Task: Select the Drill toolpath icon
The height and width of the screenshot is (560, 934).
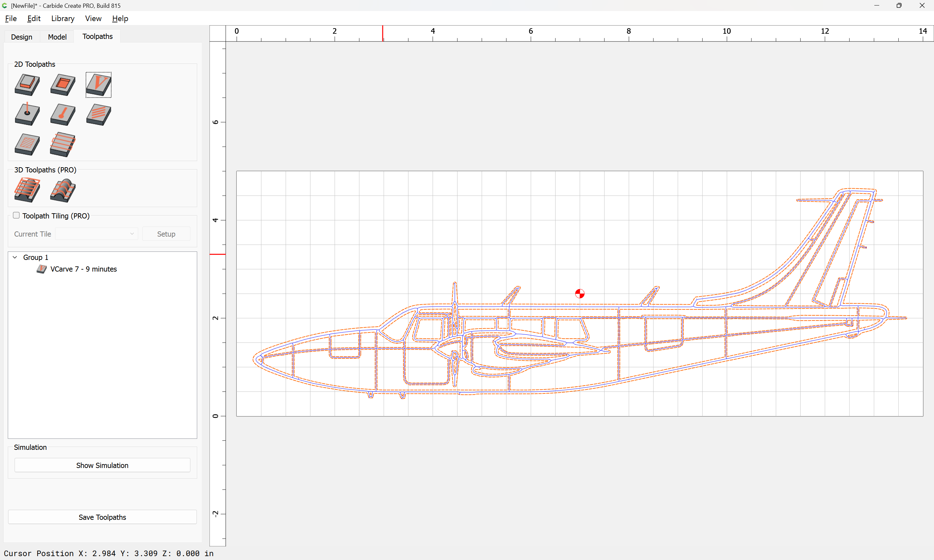Action: coord(27,114)
